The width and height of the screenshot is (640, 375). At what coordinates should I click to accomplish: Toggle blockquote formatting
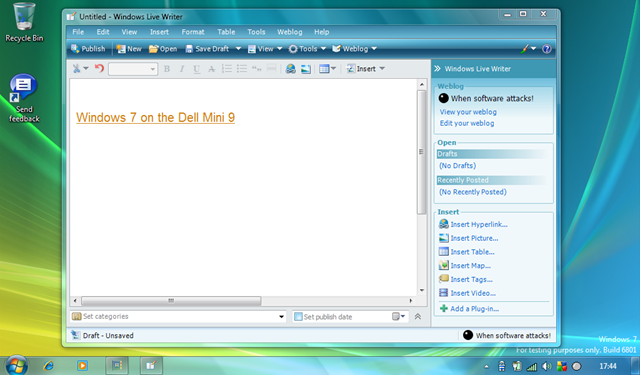pos(256,69)
